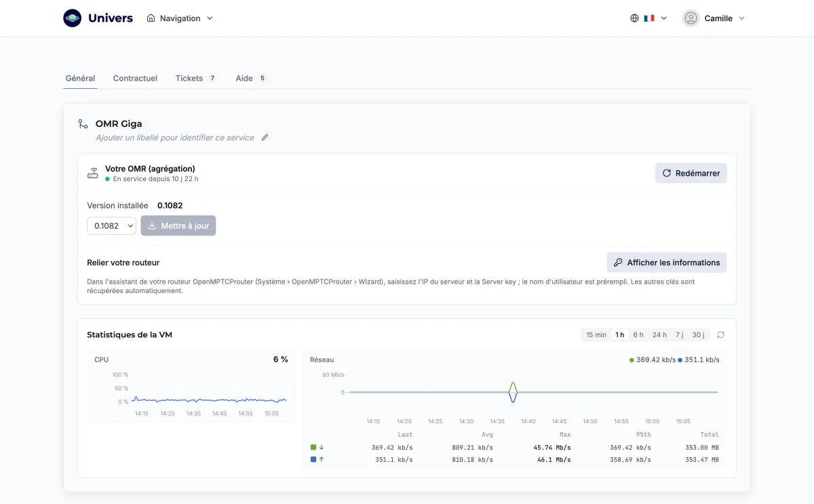Screen dimensions: 814x504
Task: Open the Camille account menu
Action: click(x=714, y=18)
